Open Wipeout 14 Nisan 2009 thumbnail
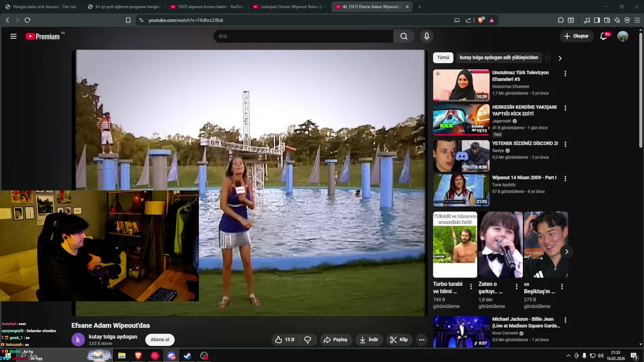 461,190
